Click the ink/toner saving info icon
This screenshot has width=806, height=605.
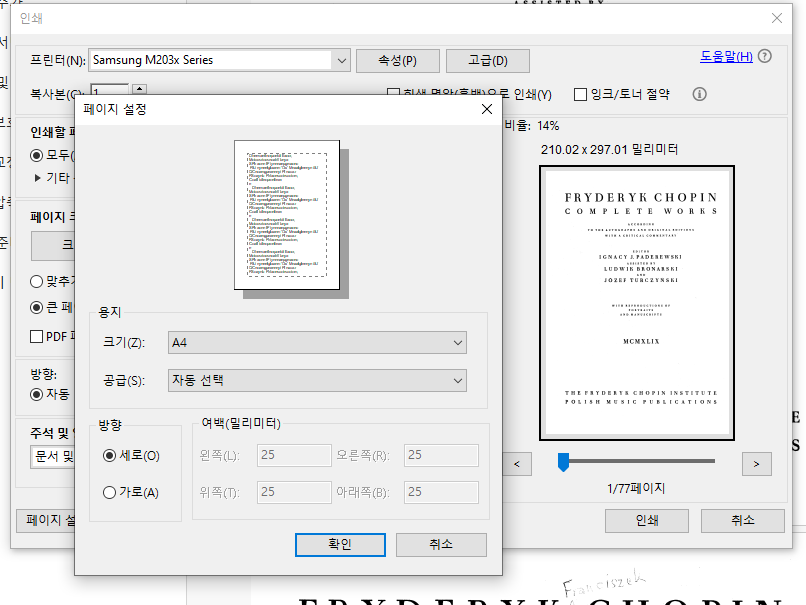[699, 94]
